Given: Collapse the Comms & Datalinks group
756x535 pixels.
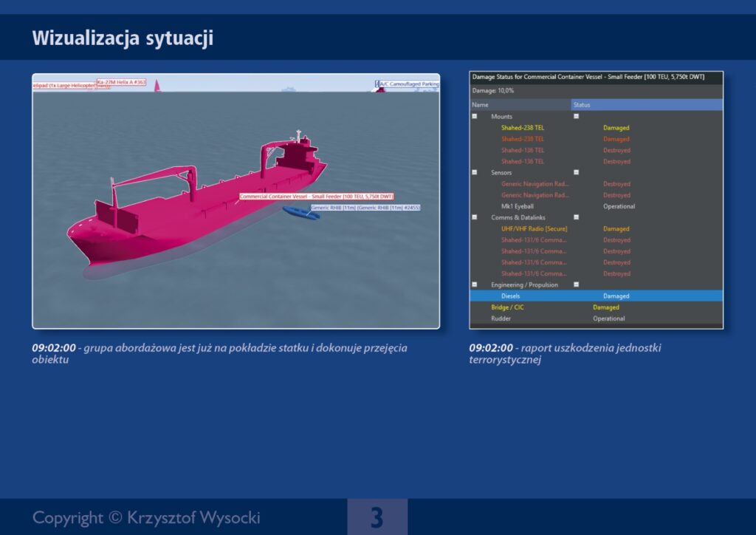Looking at the screenshot, I should click(x=475, y=217).
